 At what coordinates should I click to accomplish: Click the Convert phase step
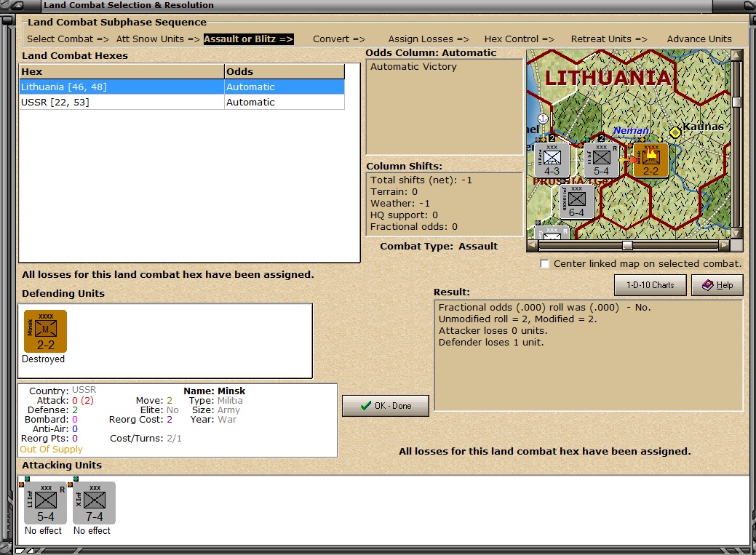pyautogui.click(x=338, y=39)
